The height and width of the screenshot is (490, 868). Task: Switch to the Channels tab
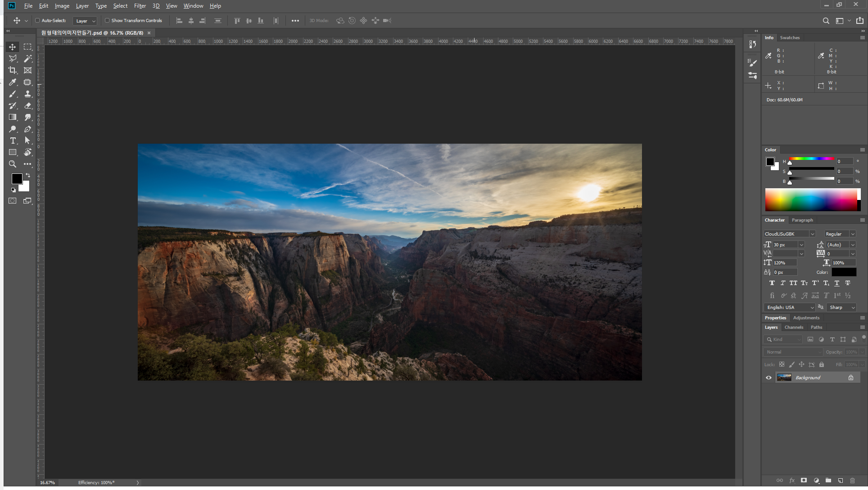point(793,327)
